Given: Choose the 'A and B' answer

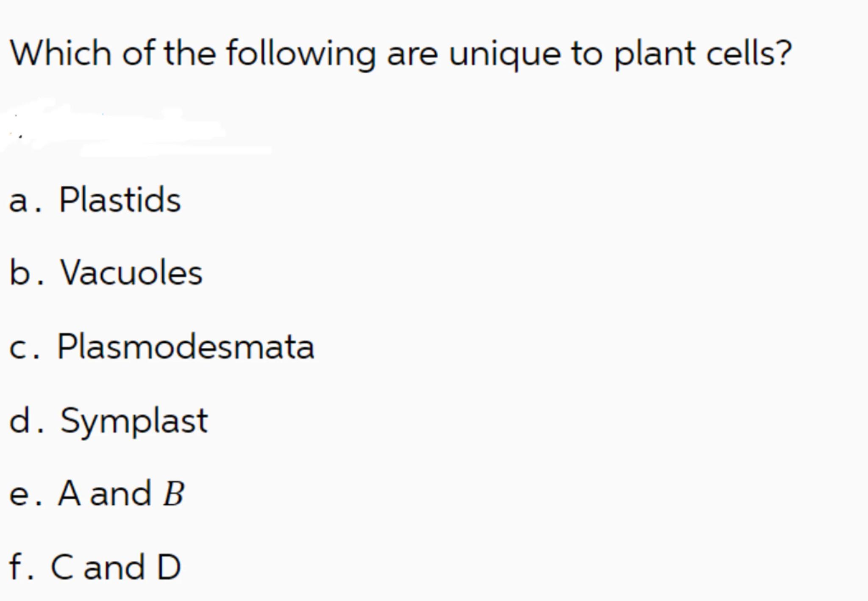Looking at the screenshot, I should (x=121, y=494).
